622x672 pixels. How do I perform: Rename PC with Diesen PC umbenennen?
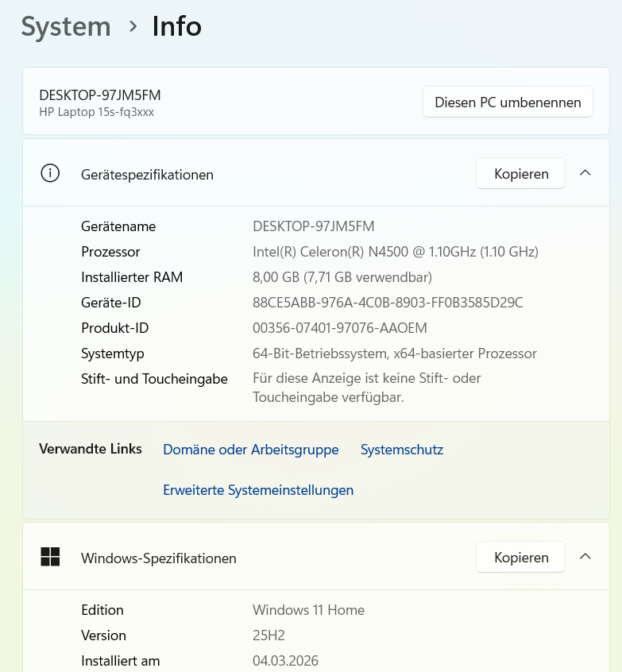click(508, 102)
